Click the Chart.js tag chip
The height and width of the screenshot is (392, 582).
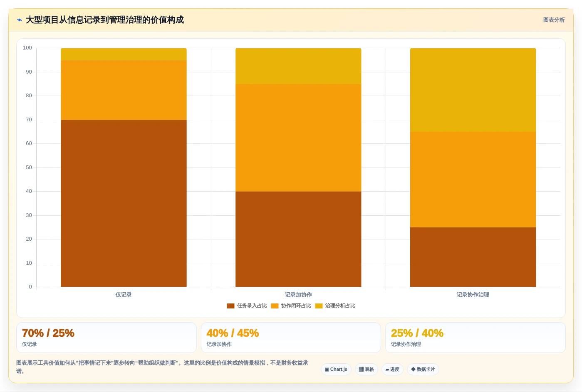click(336, 369)
